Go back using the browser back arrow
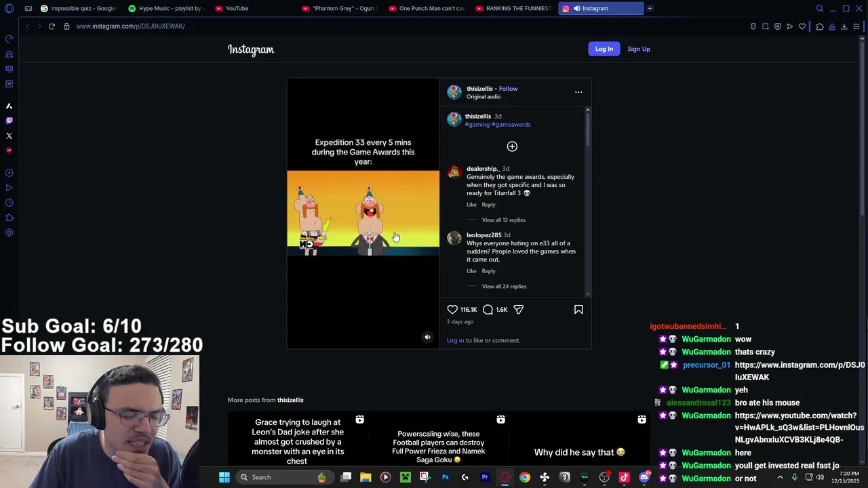 (x=27, y=26)
